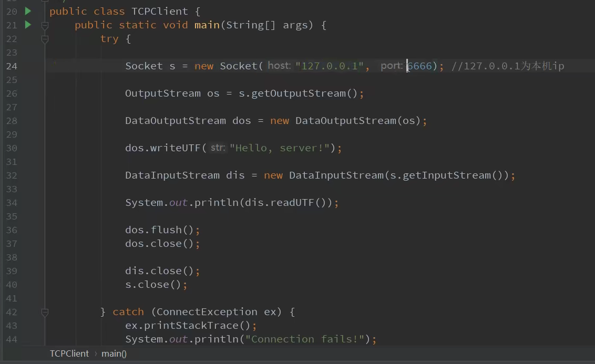Click line number 24 in gutter
The image size is (595, 364).
click(x=12, y=66)
